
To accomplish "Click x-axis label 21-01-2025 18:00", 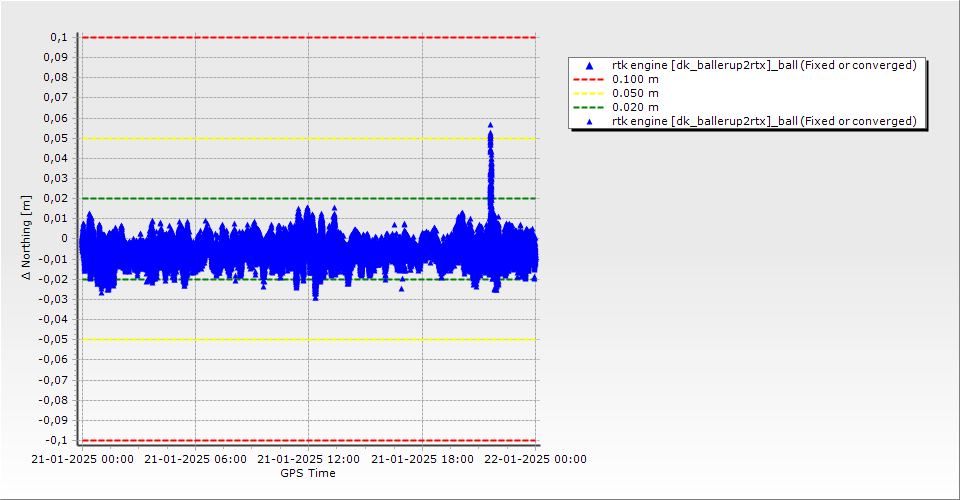I will [422, 459].
